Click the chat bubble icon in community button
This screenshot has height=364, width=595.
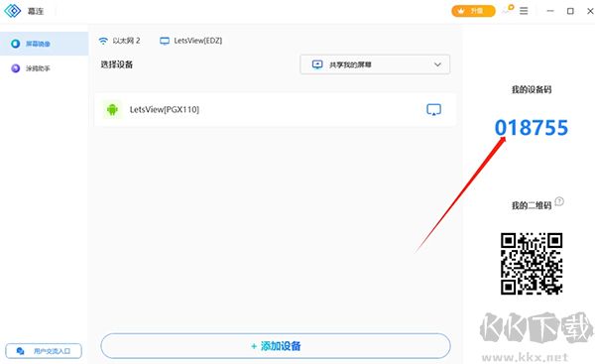[21, 351]
